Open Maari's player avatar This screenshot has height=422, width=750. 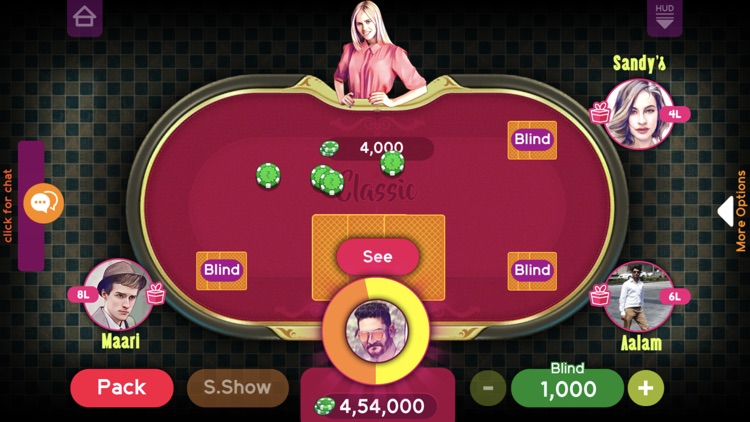click(x=118, y=294)
